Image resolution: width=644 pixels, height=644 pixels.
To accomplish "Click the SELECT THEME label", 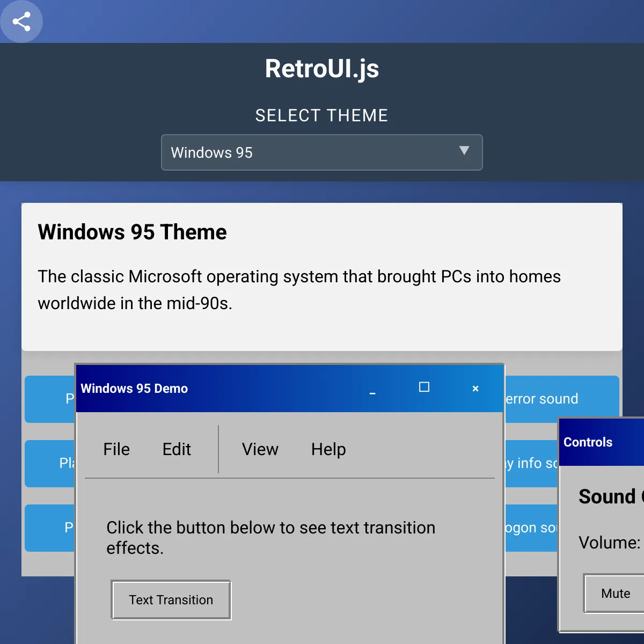I will [321, 115].
